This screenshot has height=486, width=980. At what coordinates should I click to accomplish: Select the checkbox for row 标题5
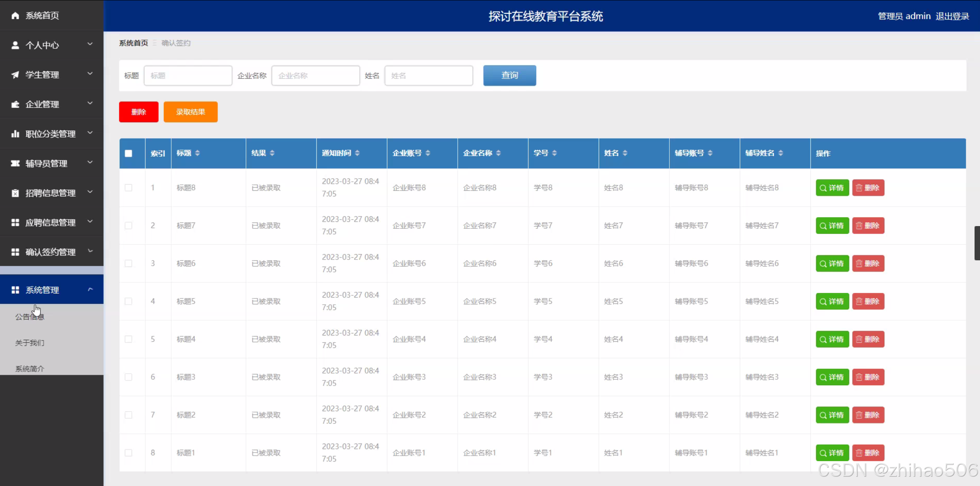pos(128,301)
